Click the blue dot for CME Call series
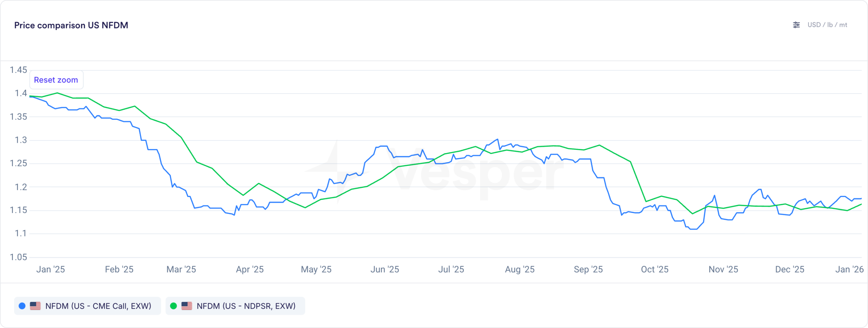 [22, 306]
